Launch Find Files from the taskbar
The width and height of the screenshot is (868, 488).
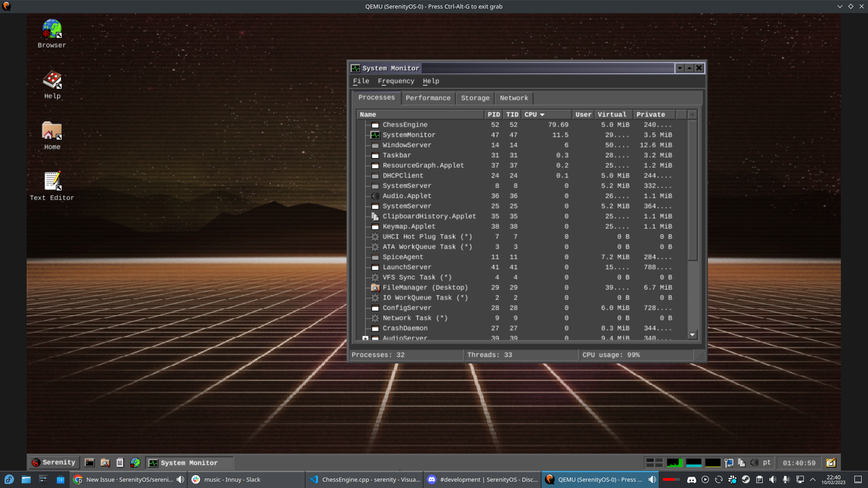104,463
